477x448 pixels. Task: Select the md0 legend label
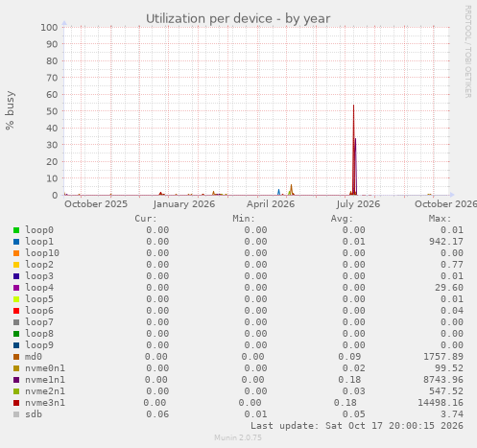tap(34, 357)
